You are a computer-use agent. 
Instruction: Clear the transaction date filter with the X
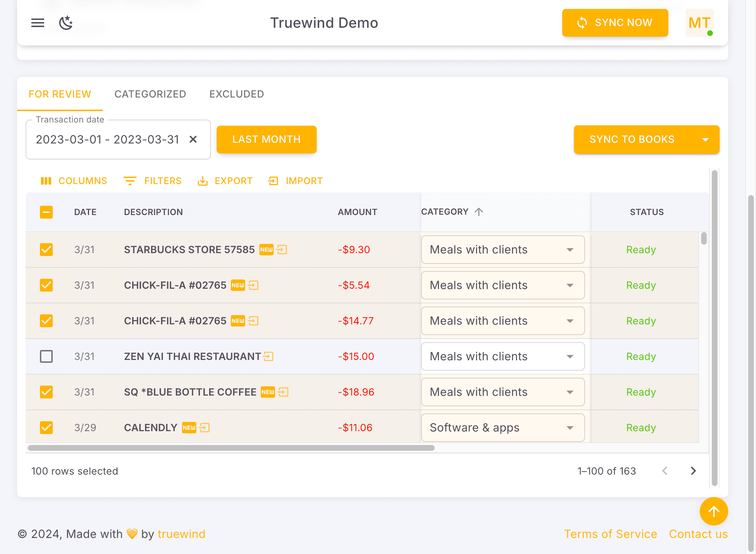193,140
